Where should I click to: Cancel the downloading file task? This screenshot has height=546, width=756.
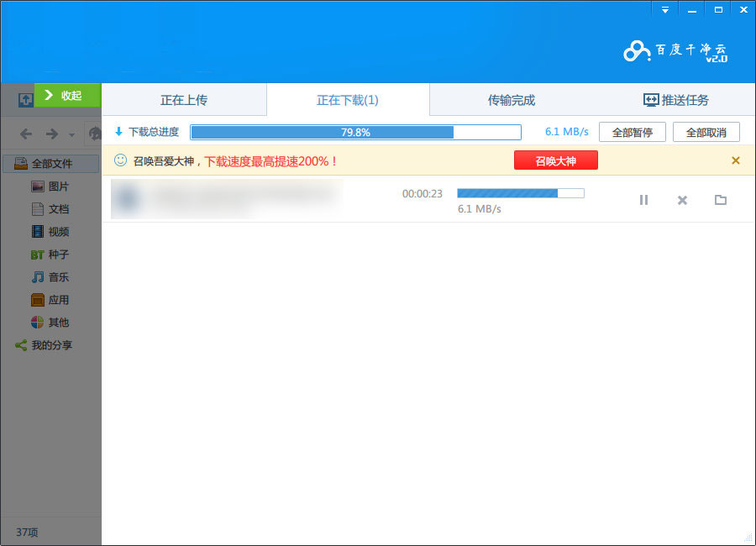click(682, 200)
